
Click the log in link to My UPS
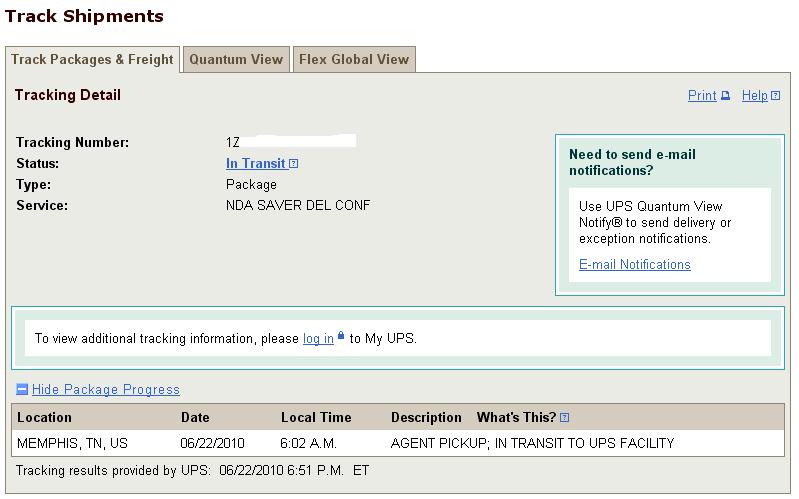click(x=318, y=339)
